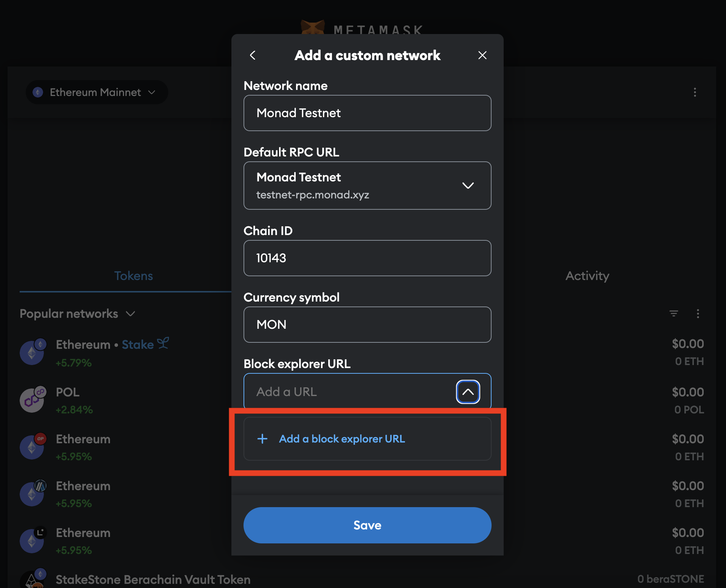
Task: Open the Stake link next to Ethereum
Action: coord(138,344)
